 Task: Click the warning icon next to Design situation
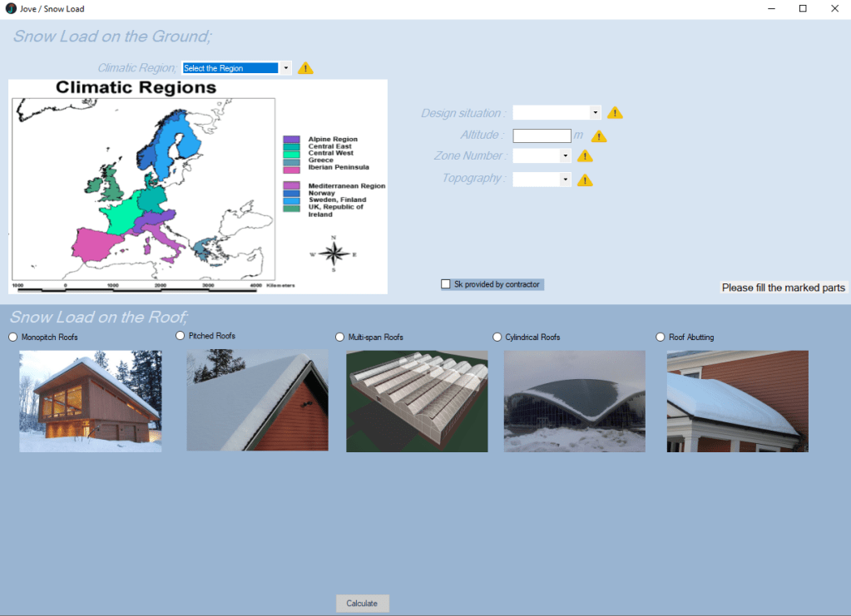(x=615, y=113)
